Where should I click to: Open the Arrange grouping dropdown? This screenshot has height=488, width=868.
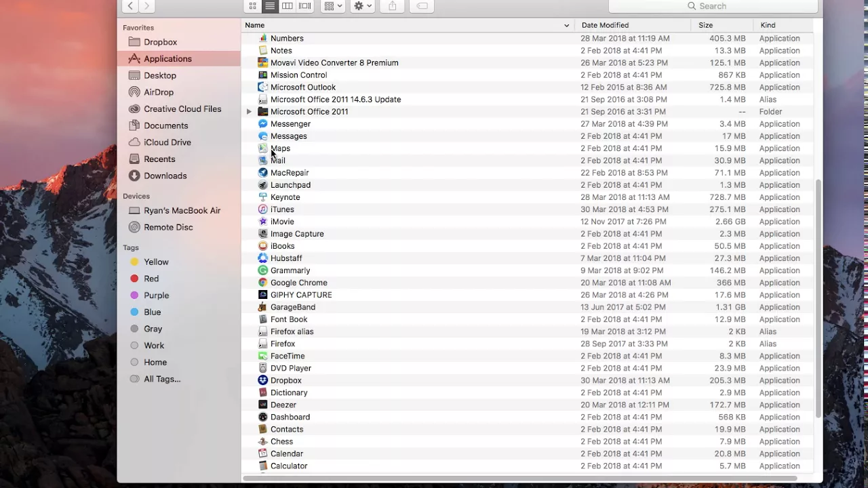(x=333, y=6)
